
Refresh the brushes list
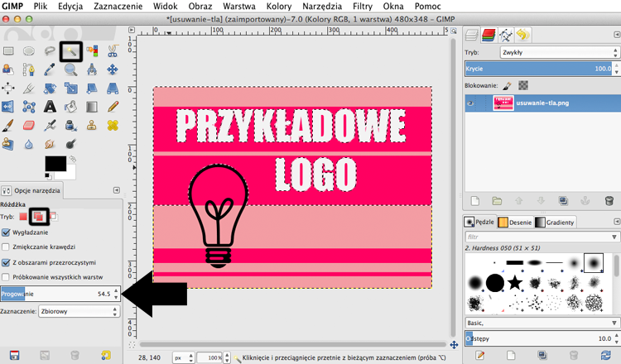[605, 355]
